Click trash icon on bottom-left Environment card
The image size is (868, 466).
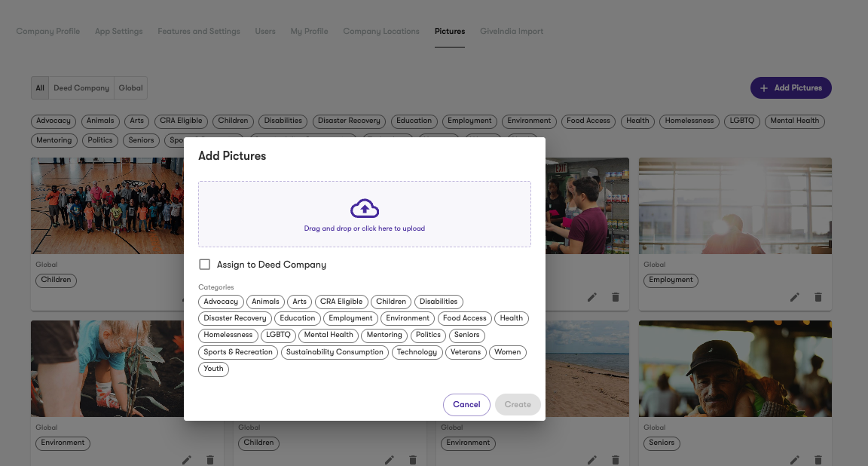pos(210,460)
